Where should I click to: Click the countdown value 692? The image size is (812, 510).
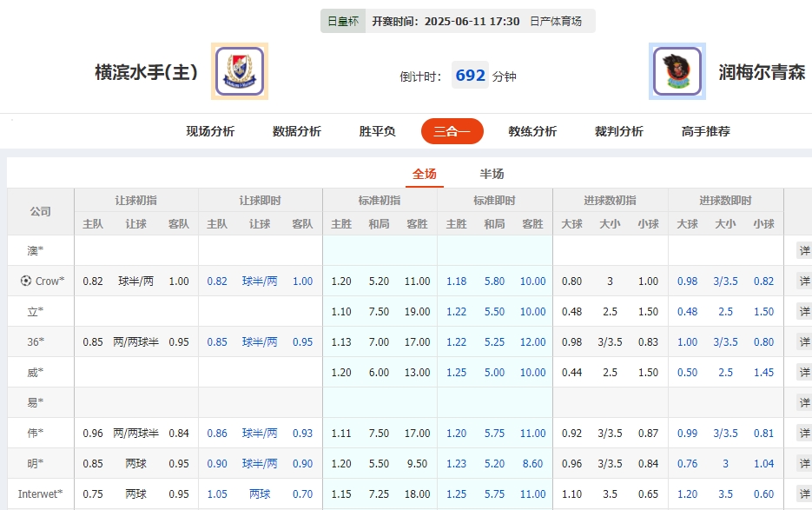point(469,76)
